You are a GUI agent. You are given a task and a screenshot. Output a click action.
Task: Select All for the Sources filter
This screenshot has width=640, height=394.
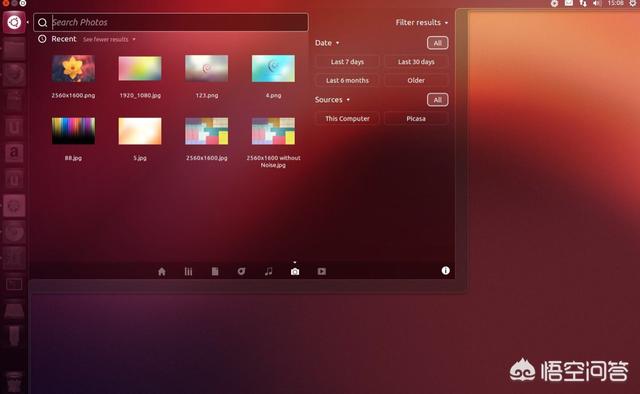coord(438,100)
